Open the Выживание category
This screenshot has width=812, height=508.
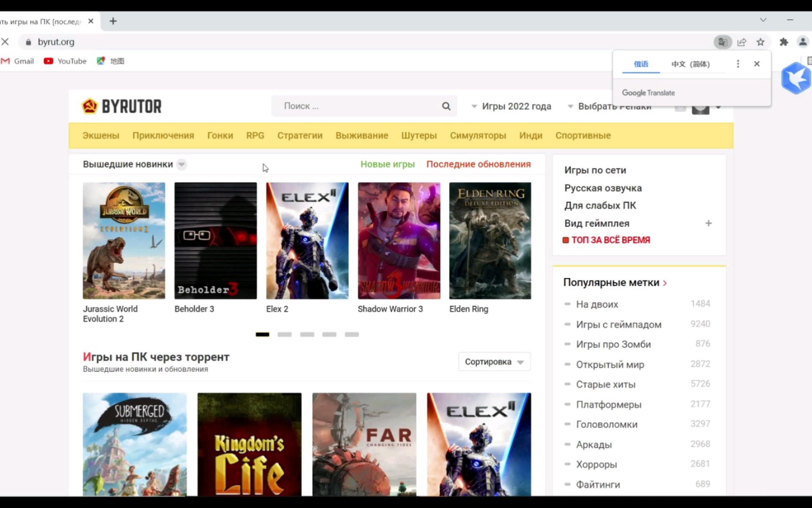pyautogui.click(x=362, y=135)
